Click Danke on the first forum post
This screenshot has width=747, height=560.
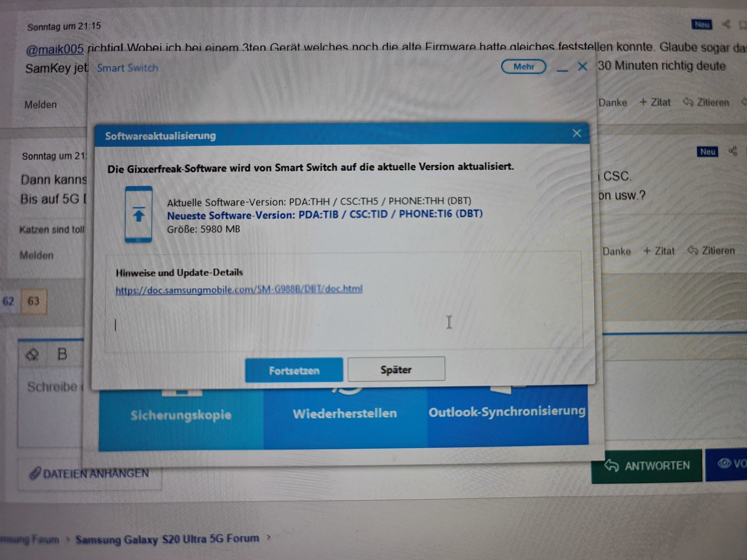pos(613,103)
